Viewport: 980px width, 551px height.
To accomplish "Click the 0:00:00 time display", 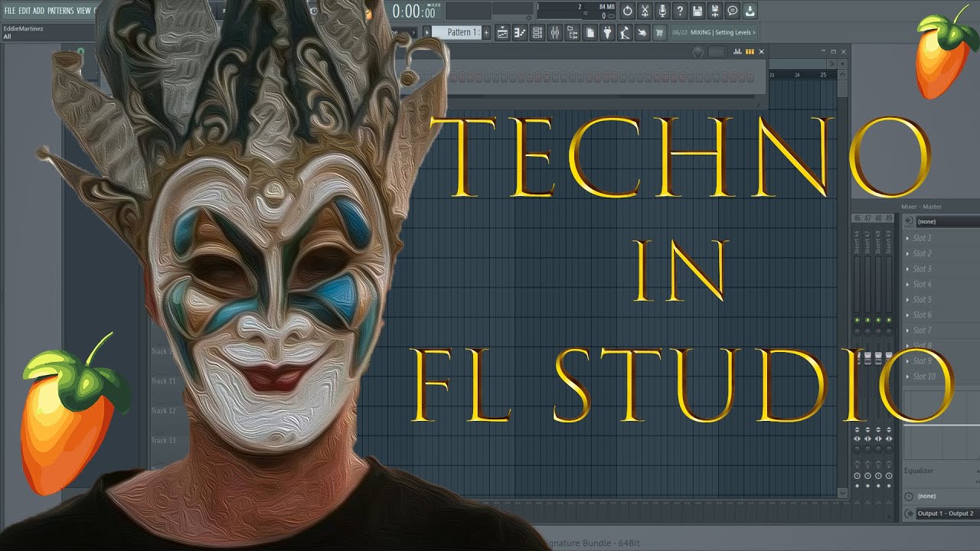I will [414, 11].
